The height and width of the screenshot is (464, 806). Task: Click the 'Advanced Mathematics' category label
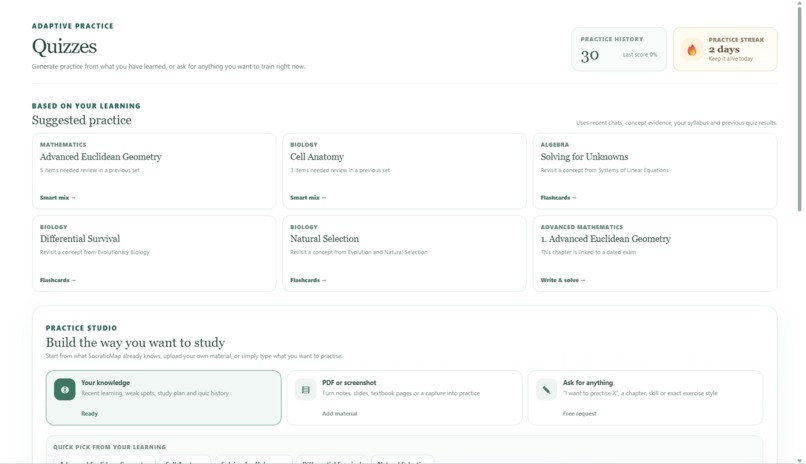click(581, 227)
